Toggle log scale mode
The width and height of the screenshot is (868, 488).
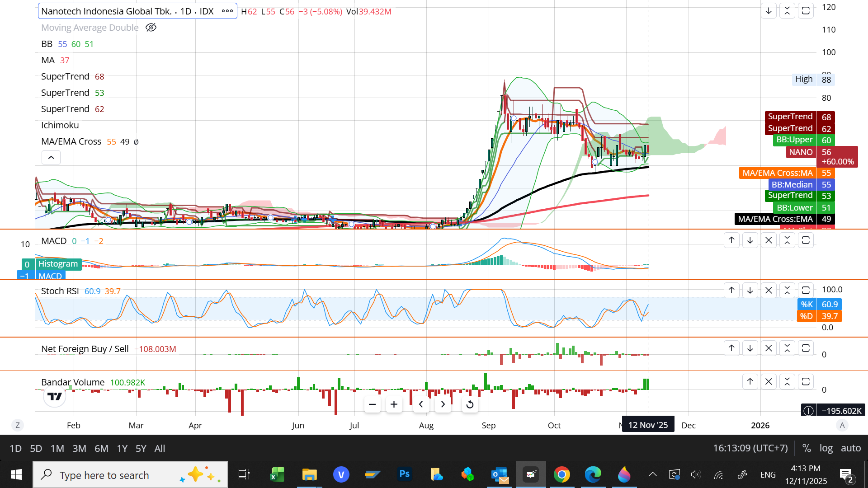(x=826, y=448)
